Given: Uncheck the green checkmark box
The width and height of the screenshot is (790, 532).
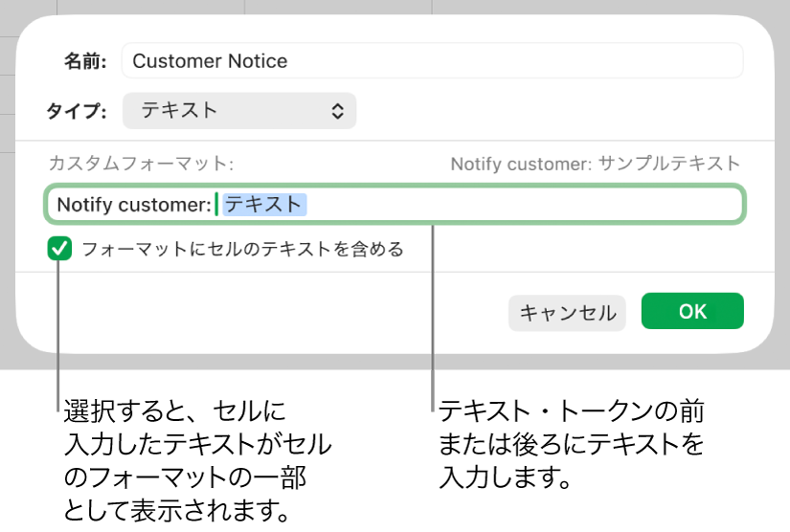Looking at the screenshot, I should (x=60, y=250).
